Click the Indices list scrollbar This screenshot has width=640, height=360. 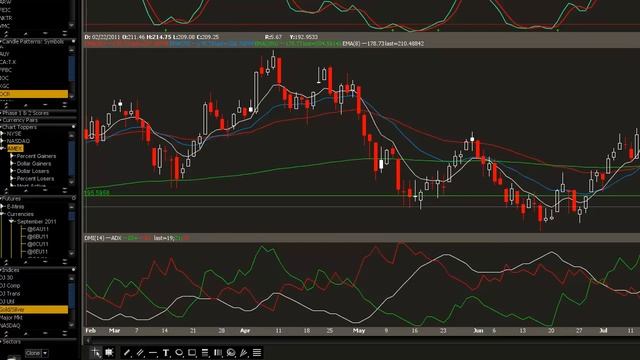coord(72,296)
